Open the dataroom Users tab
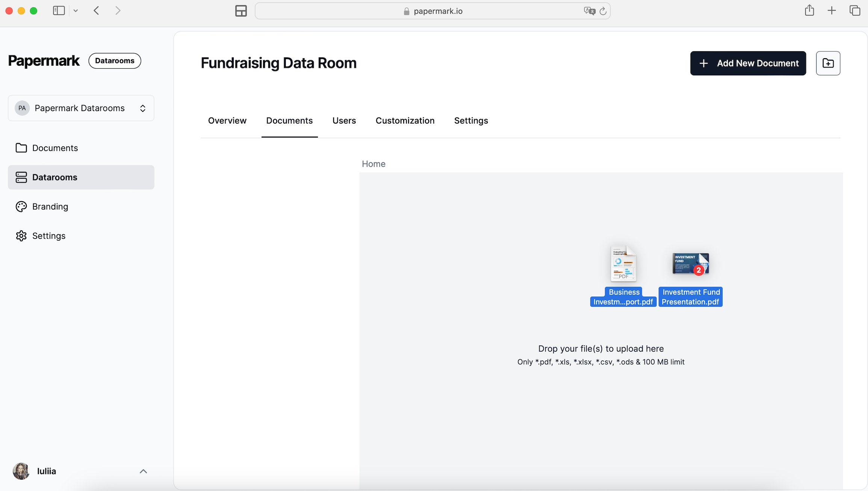868x491 pixels. click(x=344, y=120)
